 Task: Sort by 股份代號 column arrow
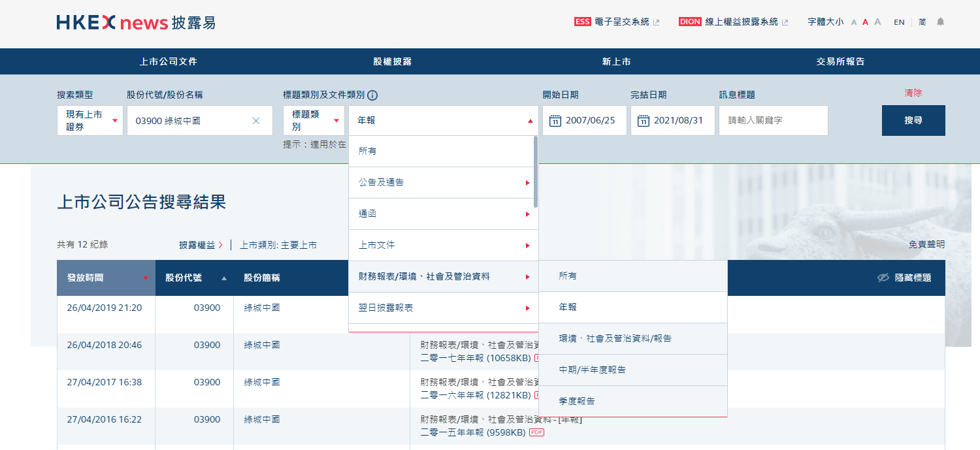click(x=224, y=278)
